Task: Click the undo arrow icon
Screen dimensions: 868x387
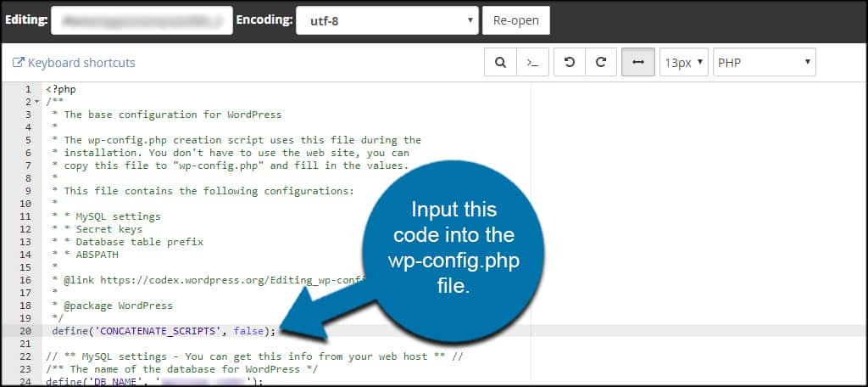Action: pyautogui.click(x=570, y=62)
